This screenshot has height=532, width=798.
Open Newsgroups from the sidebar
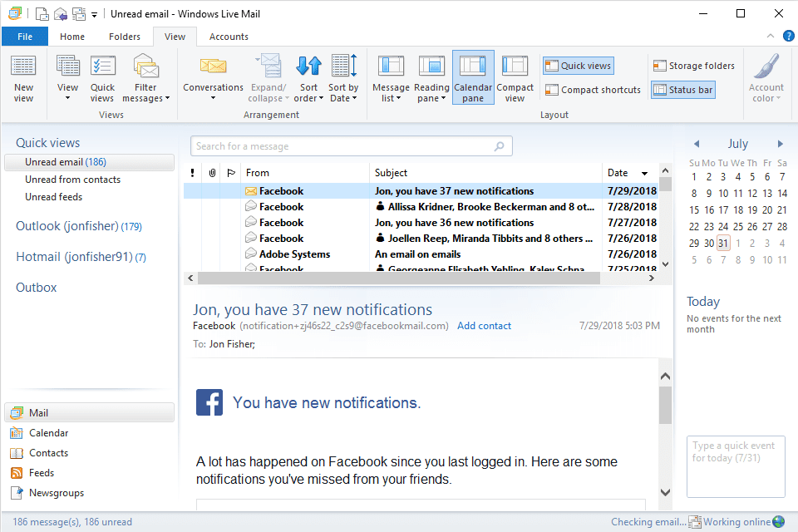pos(56,493)
